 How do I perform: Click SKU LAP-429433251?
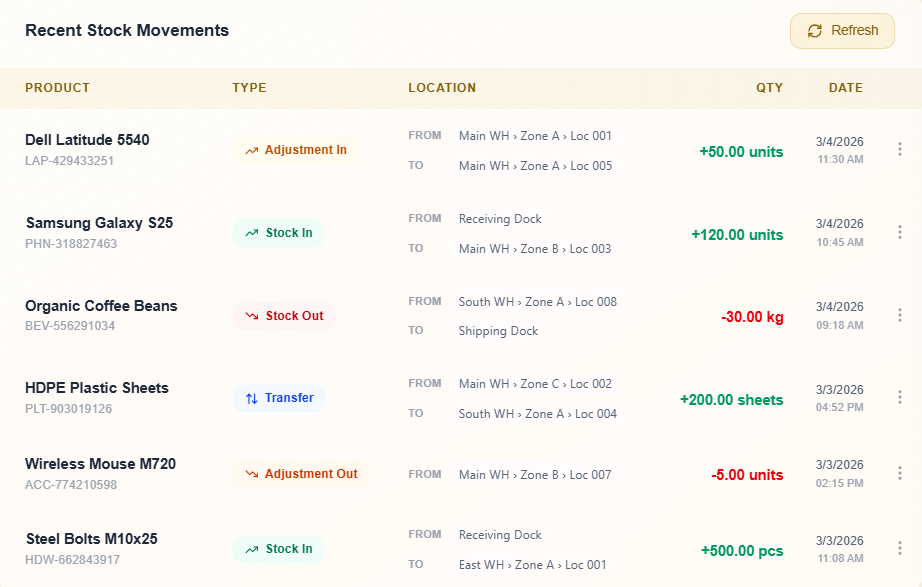pyautogui.click(x=69, y=161)
